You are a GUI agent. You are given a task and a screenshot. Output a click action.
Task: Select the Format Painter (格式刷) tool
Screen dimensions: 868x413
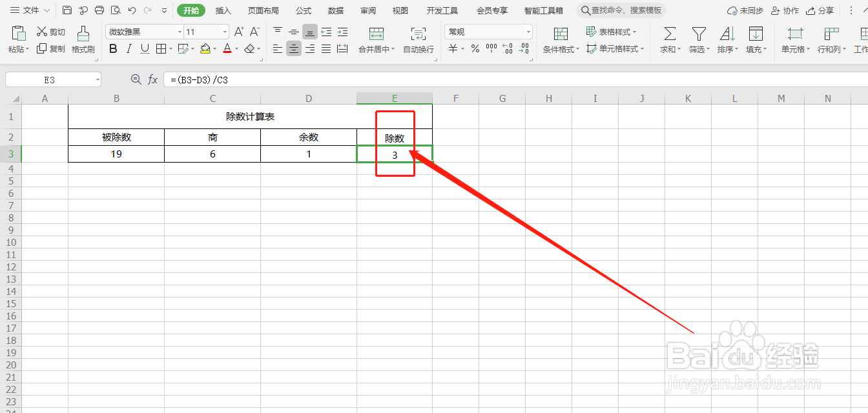[83, 39]
